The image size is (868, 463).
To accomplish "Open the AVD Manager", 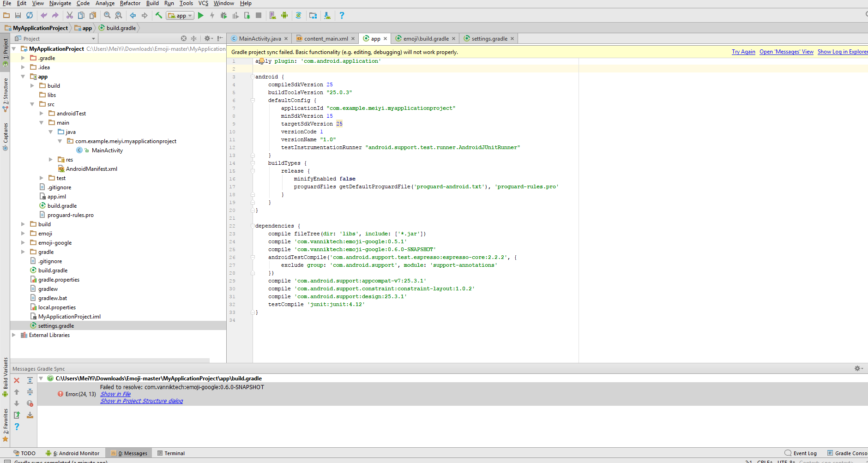I will coord(272,15).
